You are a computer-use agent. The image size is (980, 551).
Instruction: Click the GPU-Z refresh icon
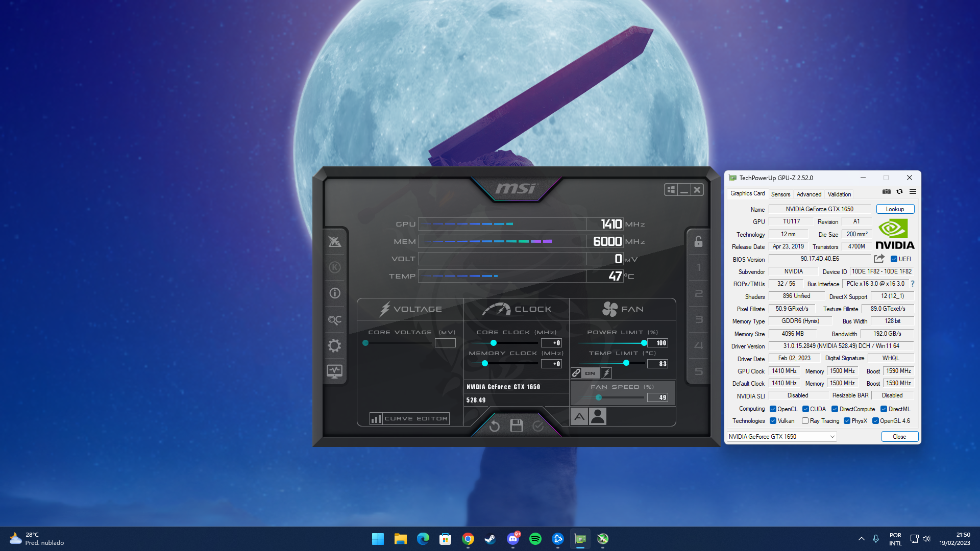coord(900,191)
